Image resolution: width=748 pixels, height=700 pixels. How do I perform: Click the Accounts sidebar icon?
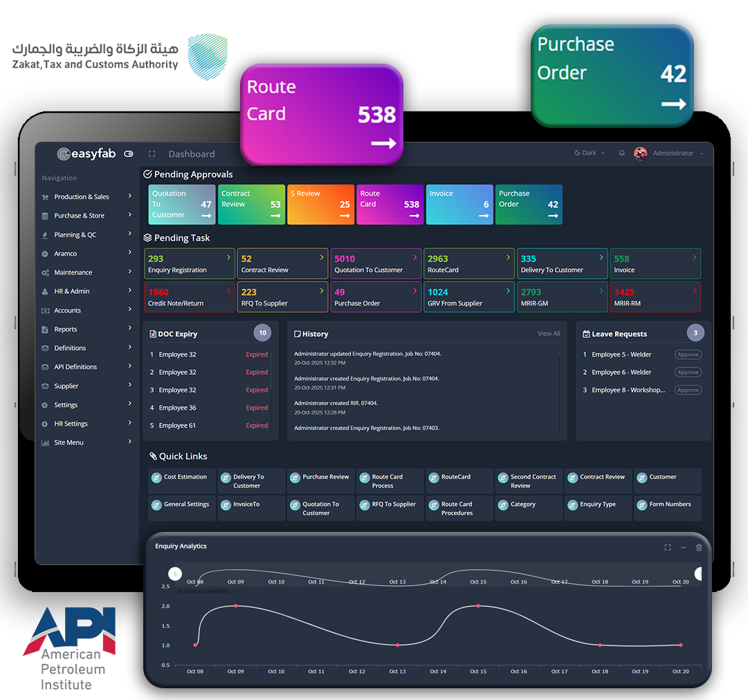45,311
